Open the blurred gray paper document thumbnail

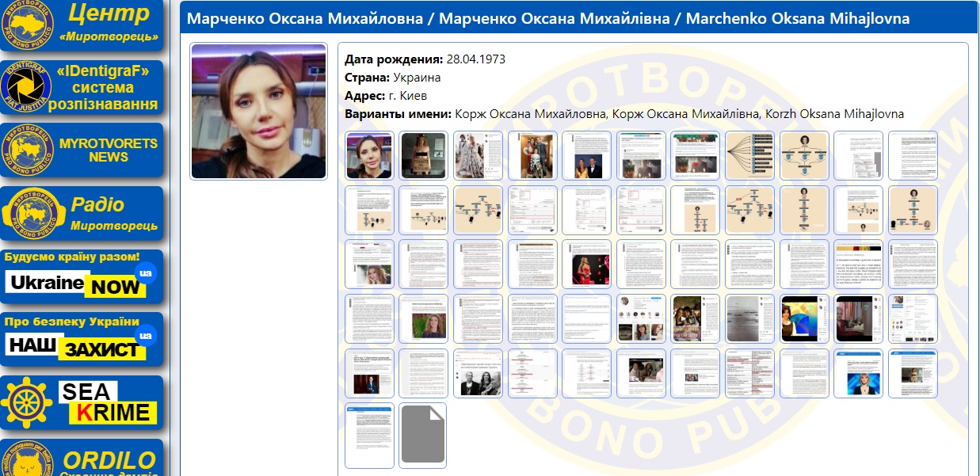point(749,318)
